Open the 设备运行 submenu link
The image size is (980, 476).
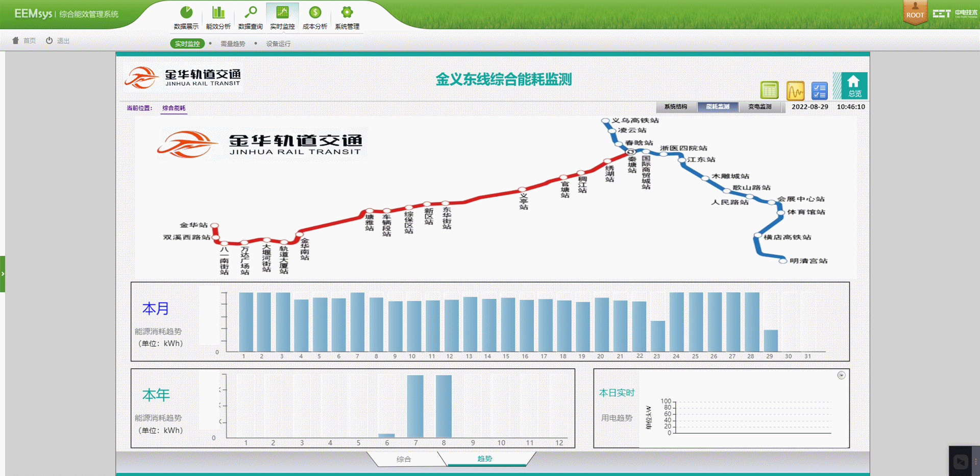278,44
